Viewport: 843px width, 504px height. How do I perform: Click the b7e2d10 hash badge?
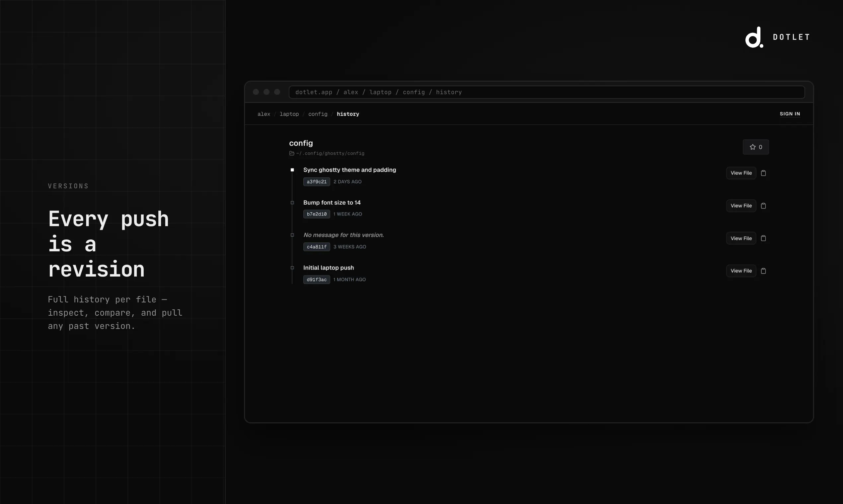point(317,214)
